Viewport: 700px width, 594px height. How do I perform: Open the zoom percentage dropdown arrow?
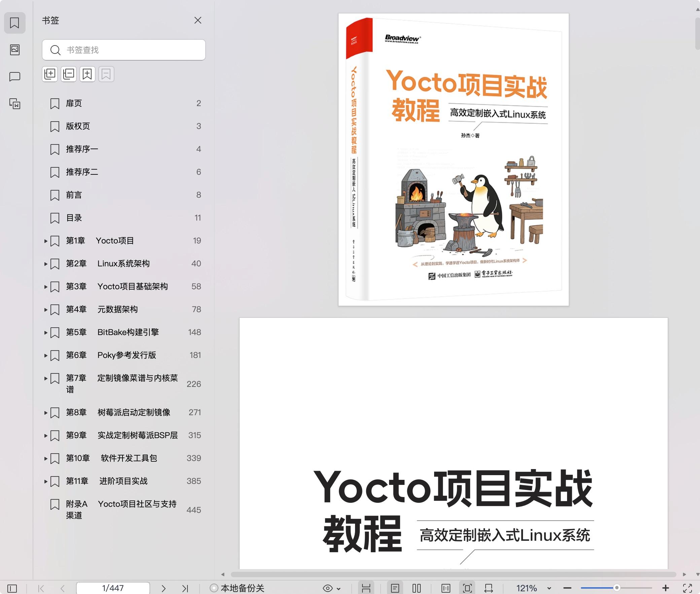[x=549, y=588]
